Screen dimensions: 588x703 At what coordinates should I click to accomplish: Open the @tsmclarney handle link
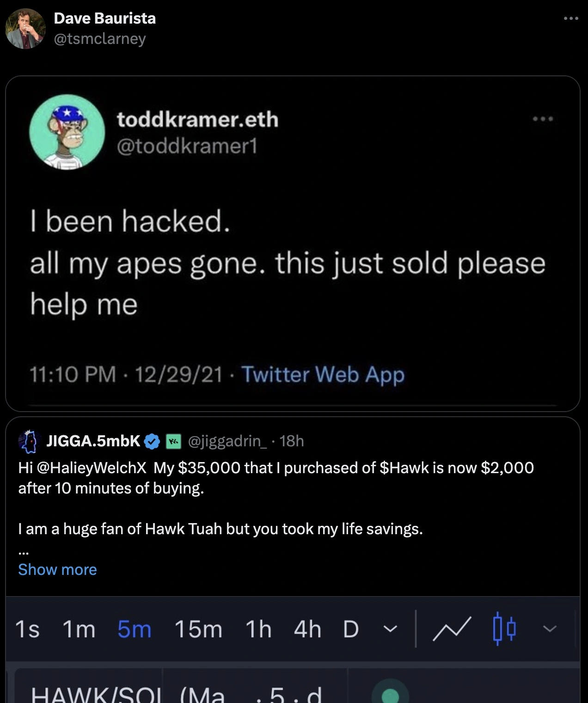pyautogui.click(x=99, y=39)
